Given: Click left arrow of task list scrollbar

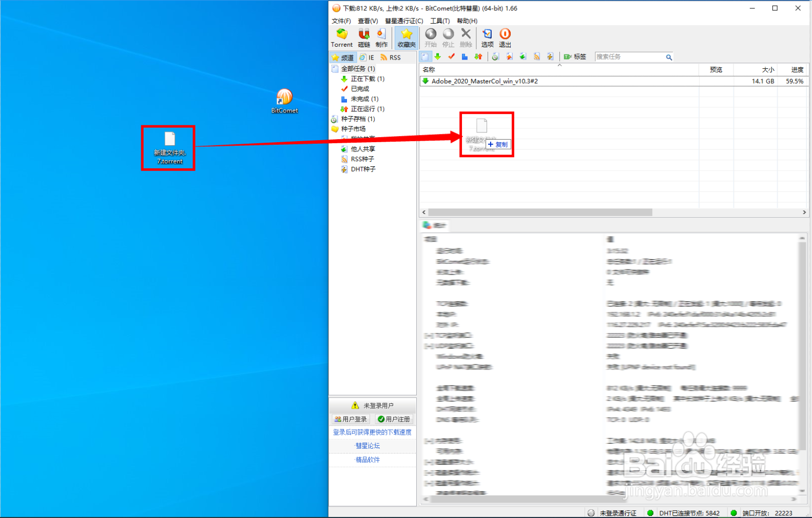Looking at the screenshot, I should coord(424,212).
